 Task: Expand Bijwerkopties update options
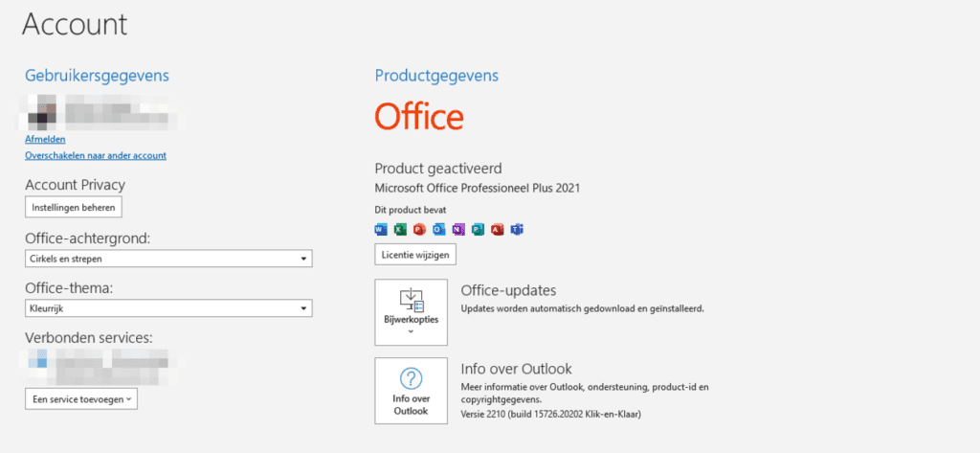point(411,312)
